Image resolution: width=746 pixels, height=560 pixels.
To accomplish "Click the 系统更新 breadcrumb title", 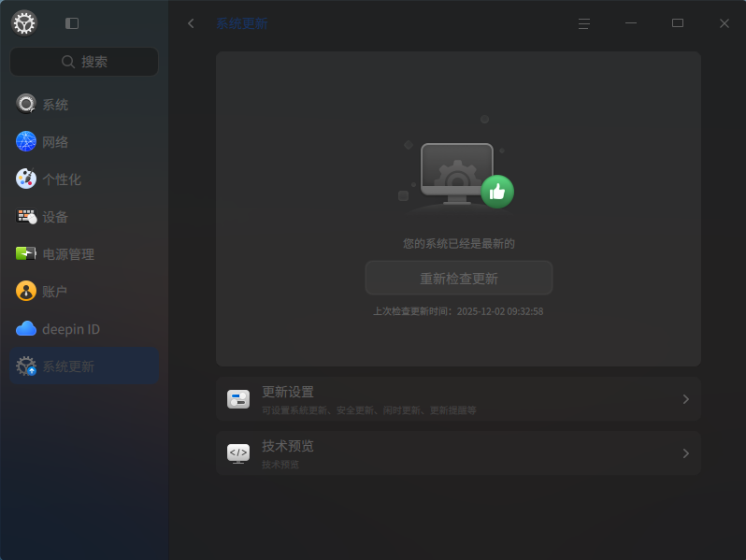I will coord(242,23).
